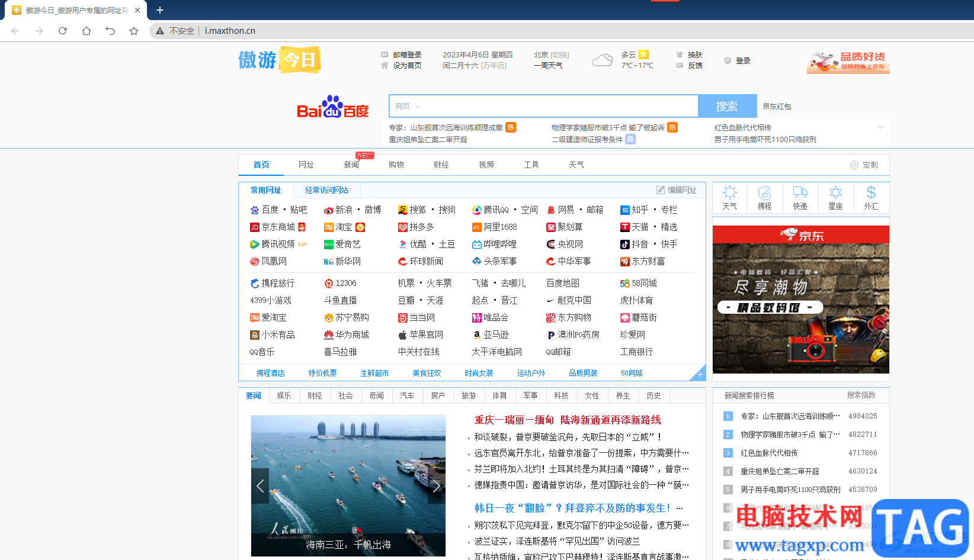Open 定制 gear settings

[x=854, y=165]
